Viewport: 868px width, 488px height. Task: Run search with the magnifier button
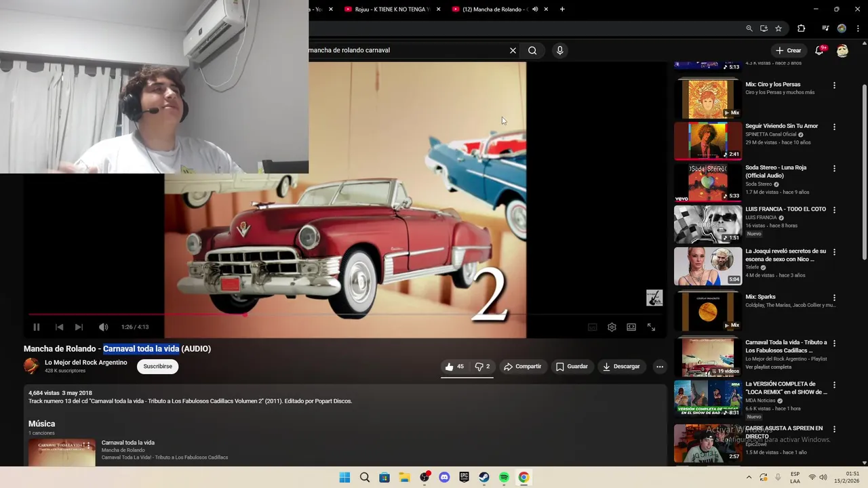click(532, 50)
